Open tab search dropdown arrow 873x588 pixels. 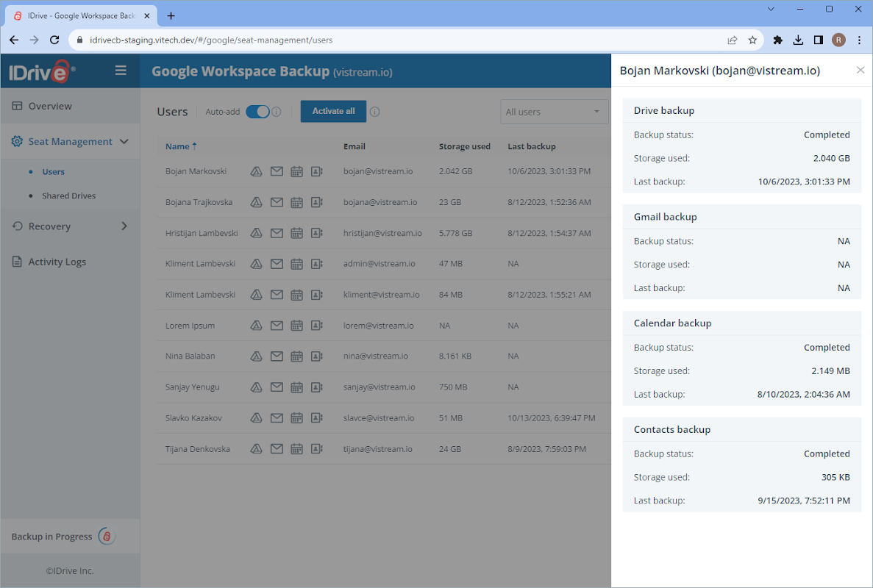point(771,9)
